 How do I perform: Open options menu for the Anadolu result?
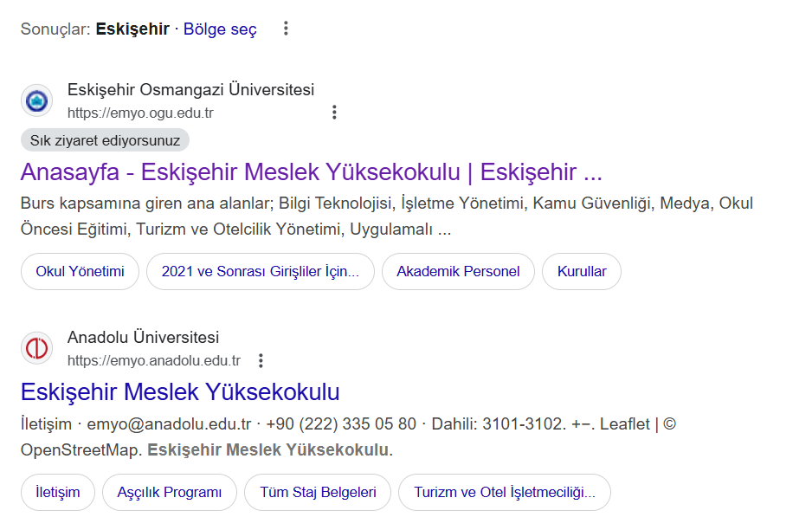point(261,360)
